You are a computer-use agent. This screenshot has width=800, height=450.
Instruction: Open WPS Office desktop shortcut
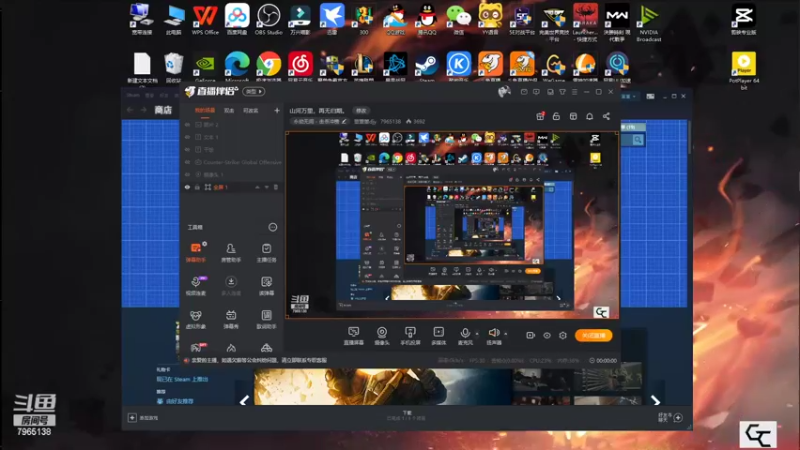(205, 19)
